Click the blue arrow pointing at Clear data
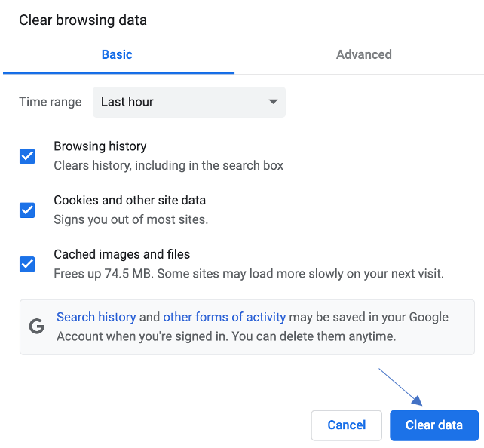The width and height of the screenshot is (484, 448). (401, 389)
